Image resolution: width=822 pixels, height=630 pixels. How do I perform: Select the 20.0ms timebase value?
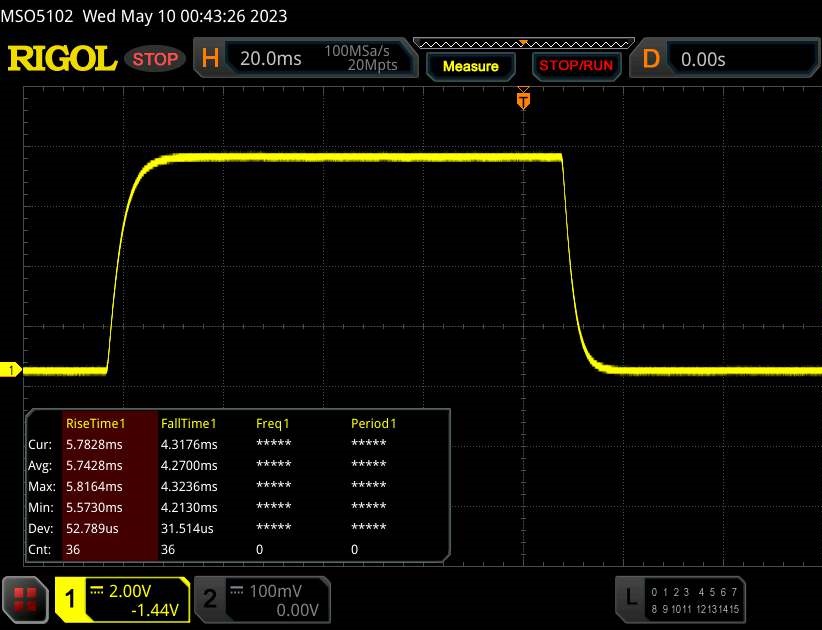[x=271, y=58]
